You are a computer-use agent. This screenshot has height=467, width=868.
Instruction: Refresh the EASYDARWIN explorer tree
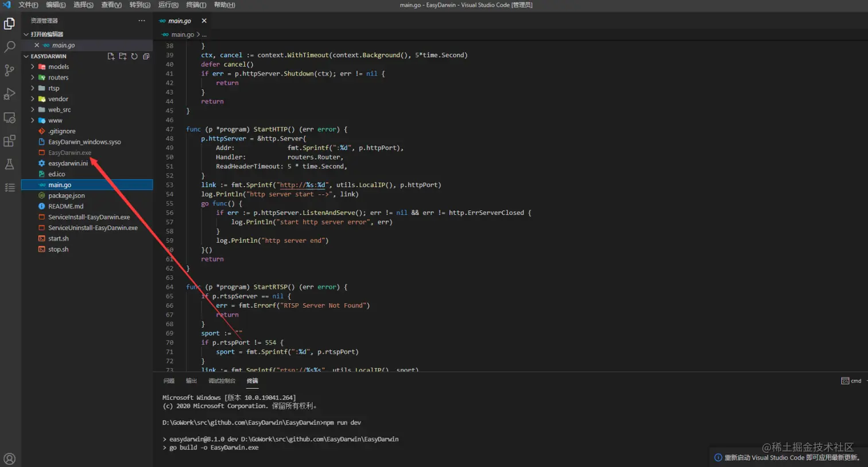[134, 56]
